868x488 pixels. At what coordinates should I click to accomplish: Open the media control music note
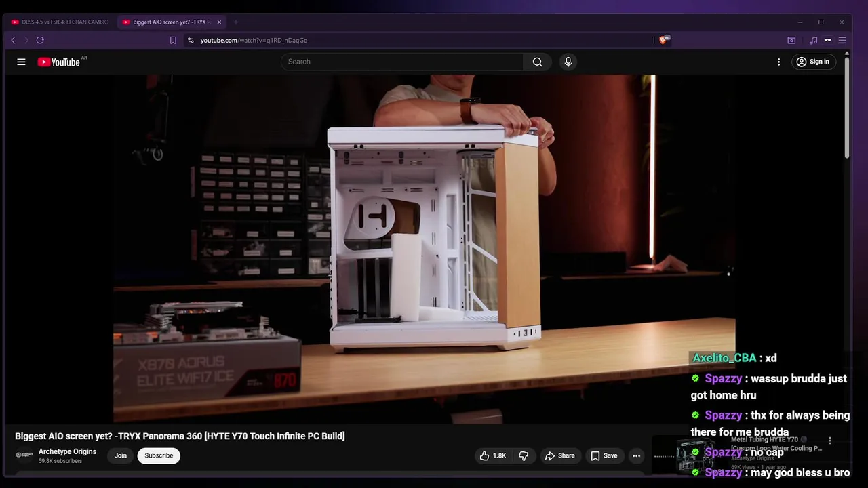point(813,41)
